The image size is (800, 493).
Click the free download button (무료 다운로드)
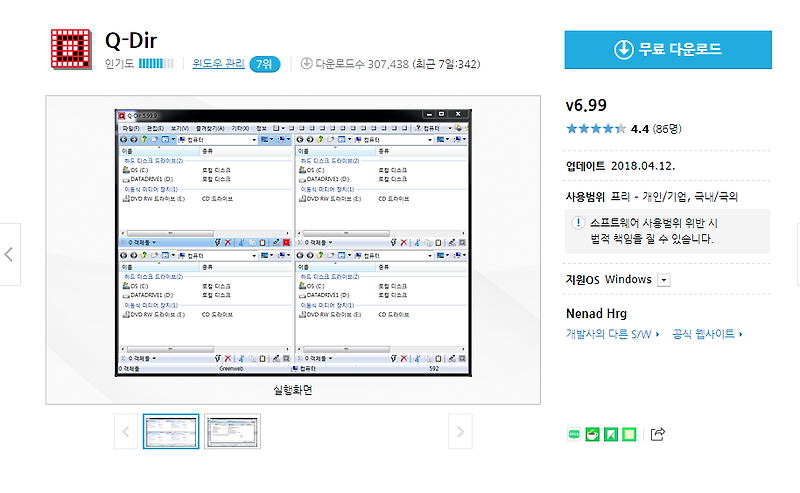668,50
